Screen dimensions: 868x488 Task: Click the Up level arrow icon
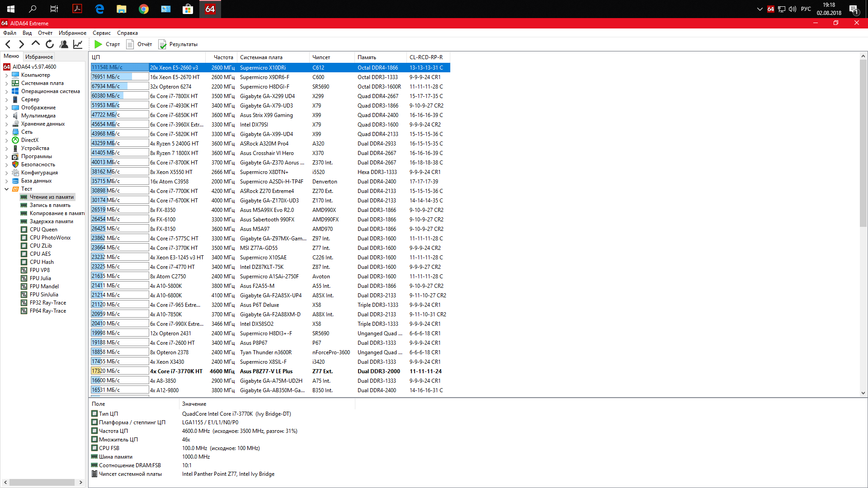36,44
